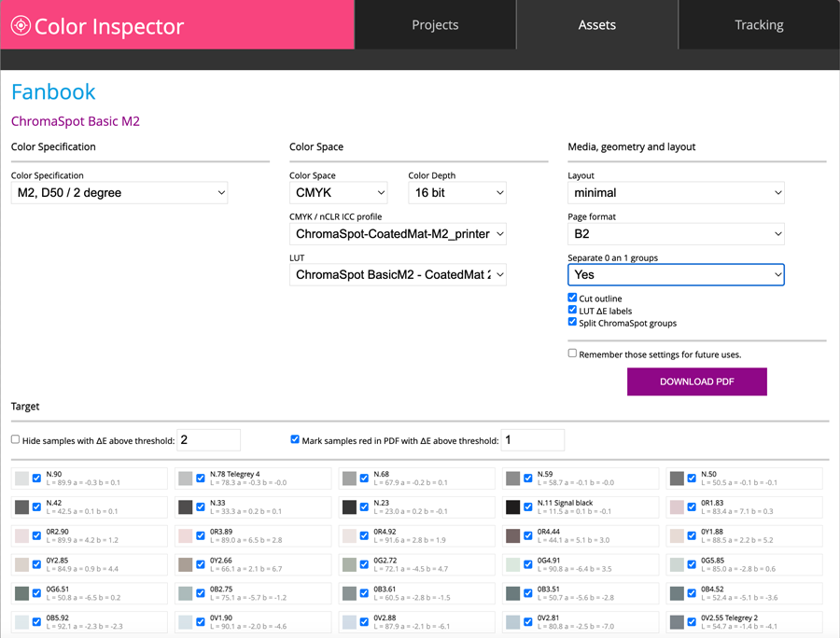Select the 0R2.90 sample label
This screenshot has width=840, height=638.
58,532
